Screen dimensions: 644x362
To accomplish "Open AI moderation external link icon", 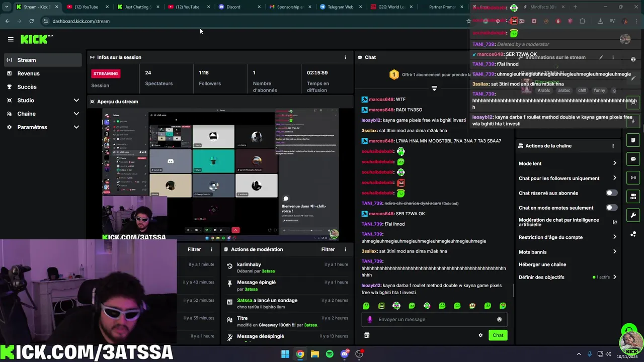I will (615, 222).
